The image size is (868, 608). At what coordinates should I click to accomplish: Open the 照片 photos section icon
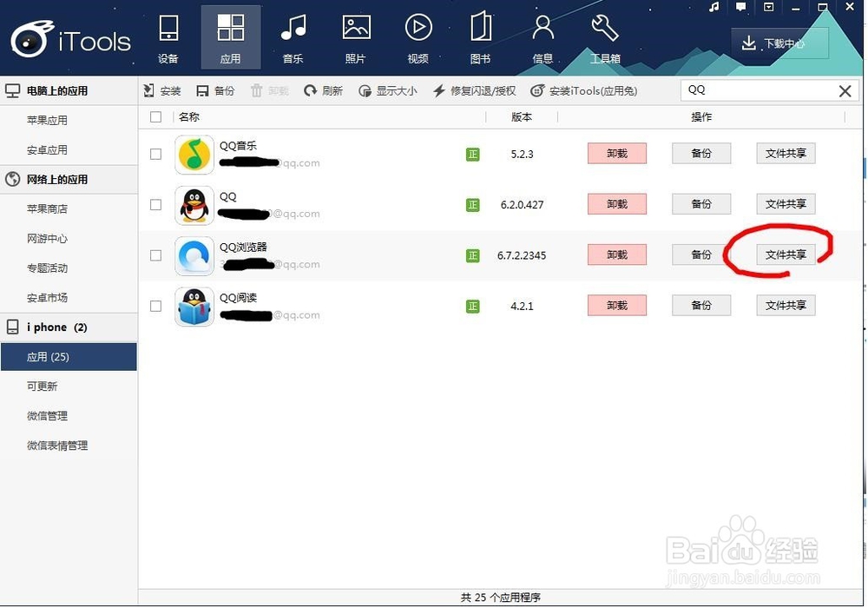pos(355,37)
